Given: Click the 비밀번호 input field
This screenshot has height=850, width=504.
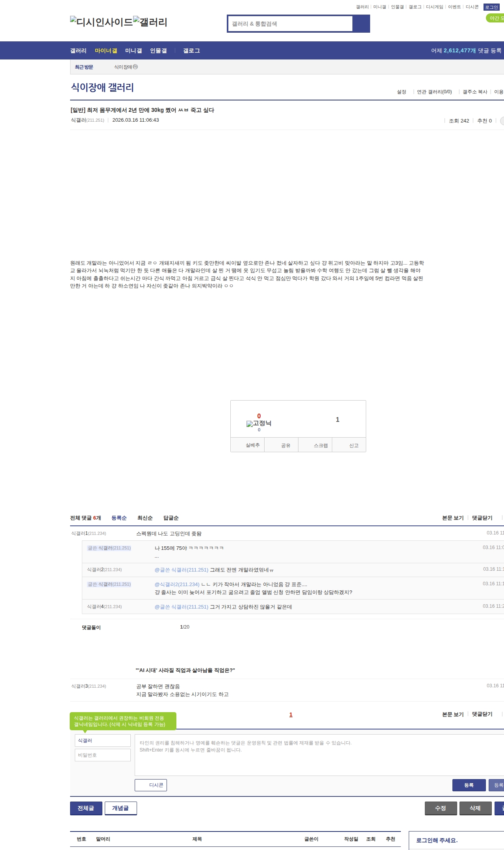Looking at the screenshot, I should [x=103, y=755].
